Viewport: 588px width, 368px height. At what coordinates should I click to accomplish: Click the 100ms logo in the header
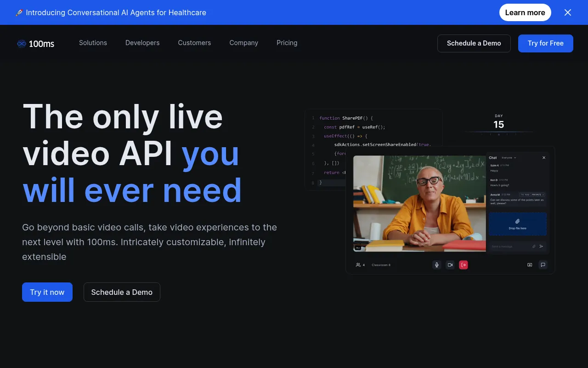click(35, 44)
